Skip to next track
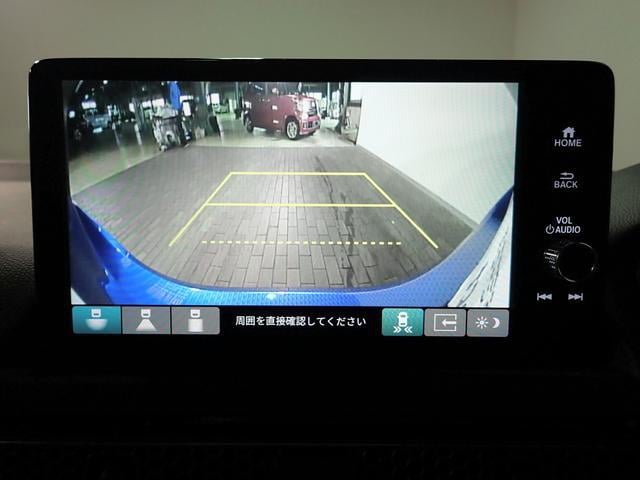 point(575,297)
